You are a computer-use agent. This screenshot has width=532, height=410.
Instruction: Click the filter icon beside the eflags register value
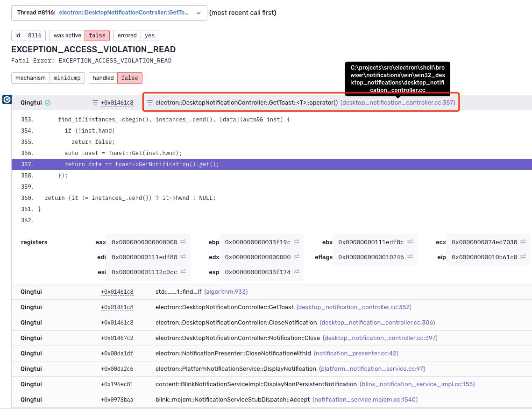click(410, 257)
